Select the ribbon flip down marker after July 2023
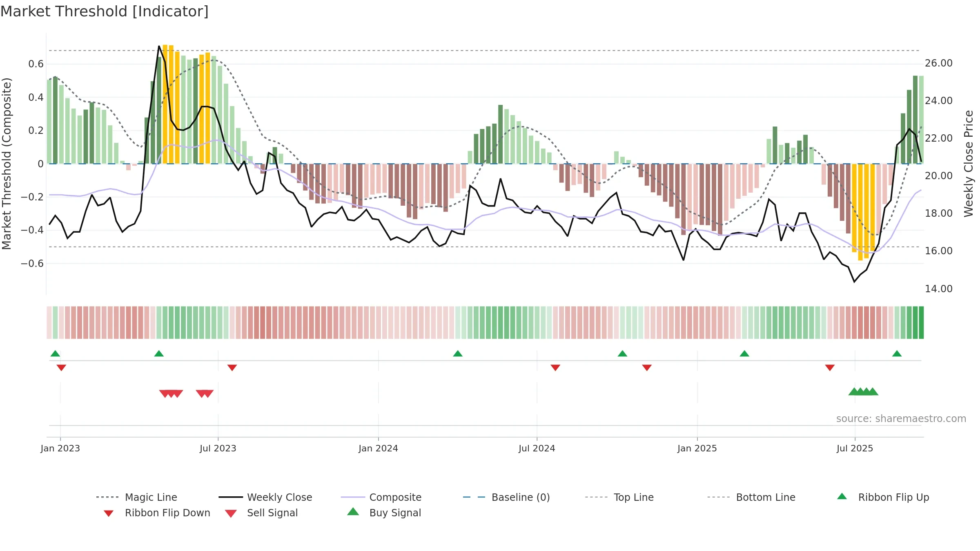This screenshot has height=551, width=980. point(232,368)
